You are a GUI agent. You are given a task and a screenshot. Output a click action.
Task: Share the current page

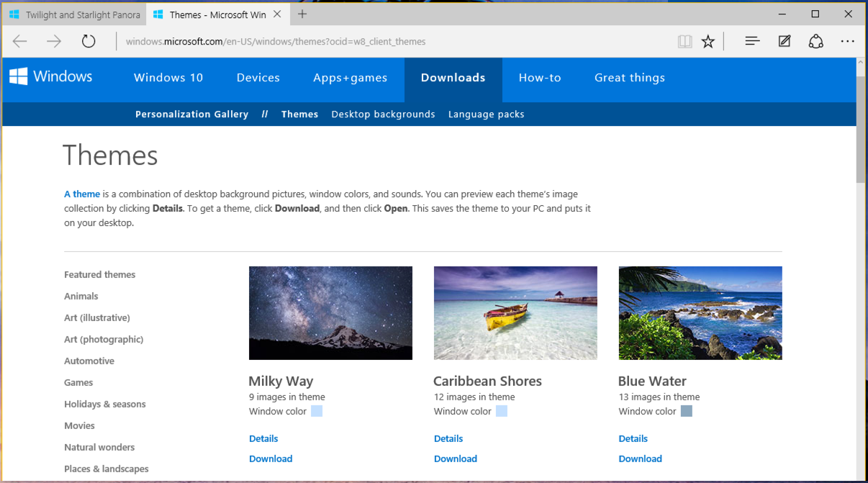pos(815,41)
